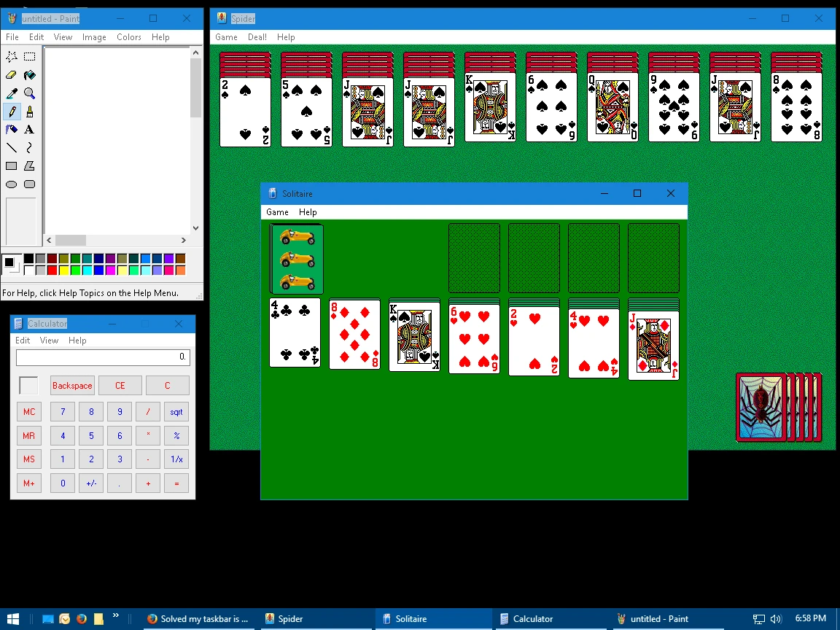Viewport: 840px width, 630px height.
Task: Open Paint's File menu
Action: point(12,37)
